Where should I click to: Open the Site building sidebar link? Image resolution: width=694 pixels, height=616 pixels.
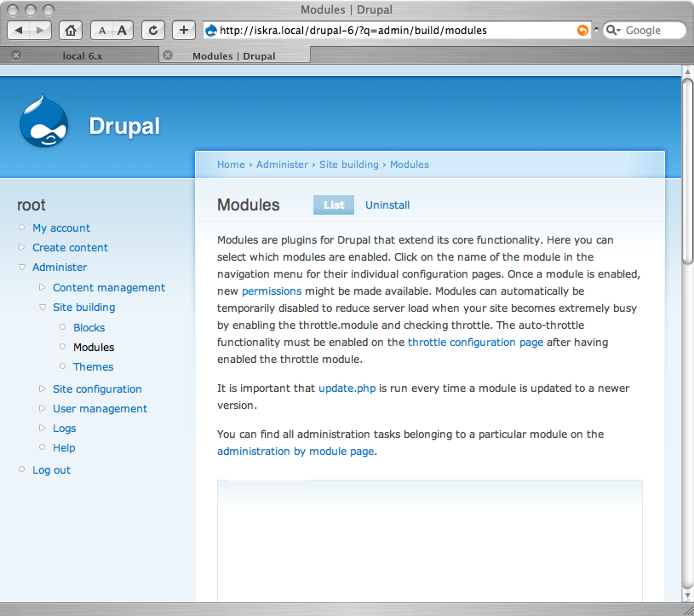point(83,308)
